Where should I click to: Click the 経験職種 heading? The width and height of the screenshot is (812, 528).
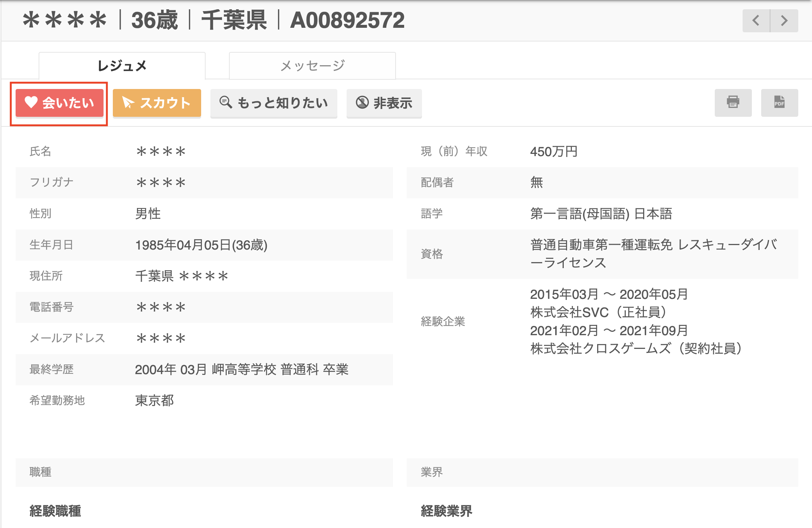(x=55, y=511)
